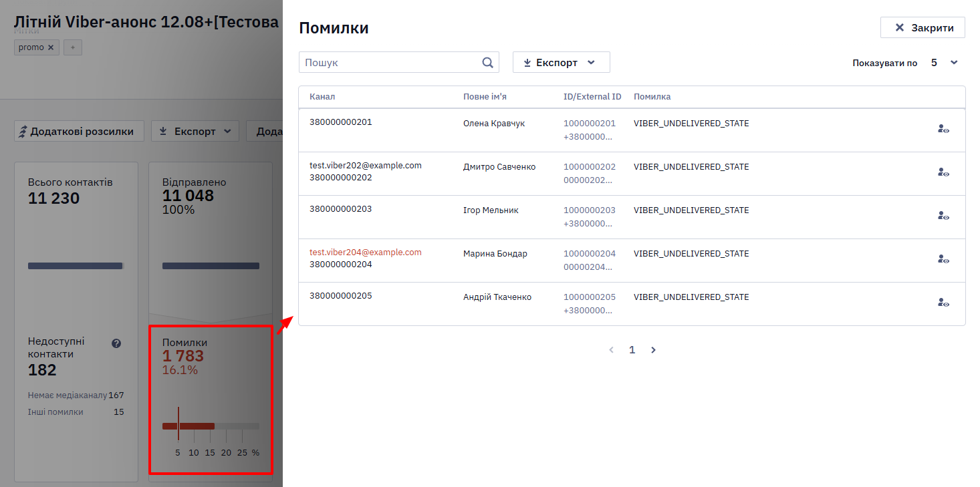Open Додаткові розсилки
980x487 pixels.
79,132
